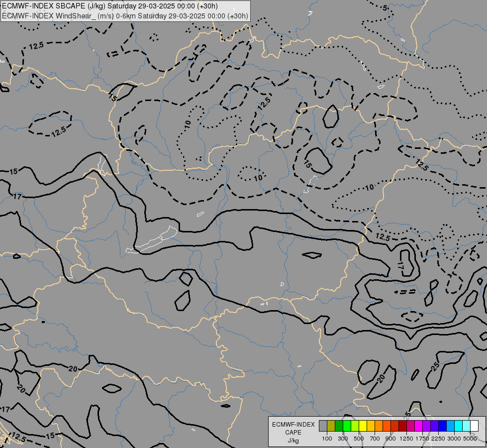Click the gray swatch in CAPE legend
Screen dimensions: 487x448
tap(323, 426)
